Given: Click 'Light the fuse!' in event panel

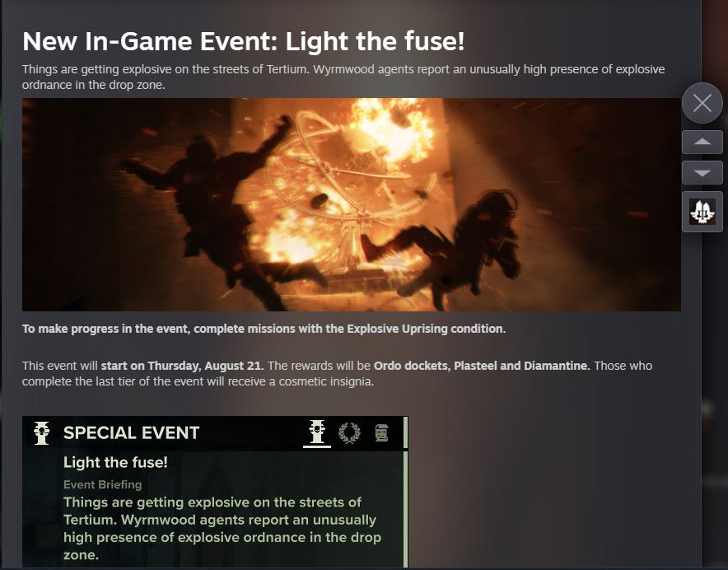Looking at the screenshot, I should point(115,462).
